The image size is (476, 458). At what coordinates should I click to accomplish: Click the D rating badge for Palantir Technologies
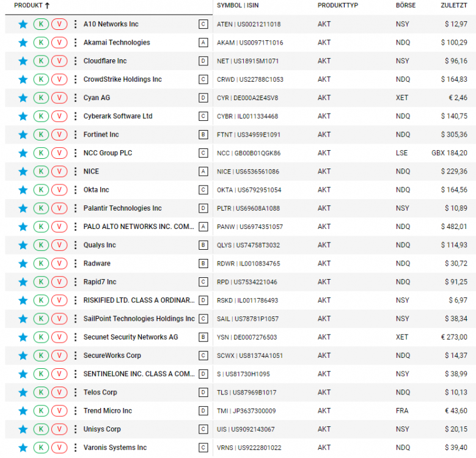click(x=203, y=208)
